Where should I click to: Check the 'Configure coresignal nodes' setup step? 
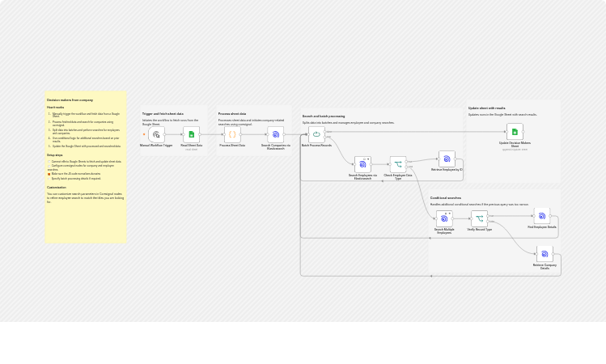coord(49,166)
